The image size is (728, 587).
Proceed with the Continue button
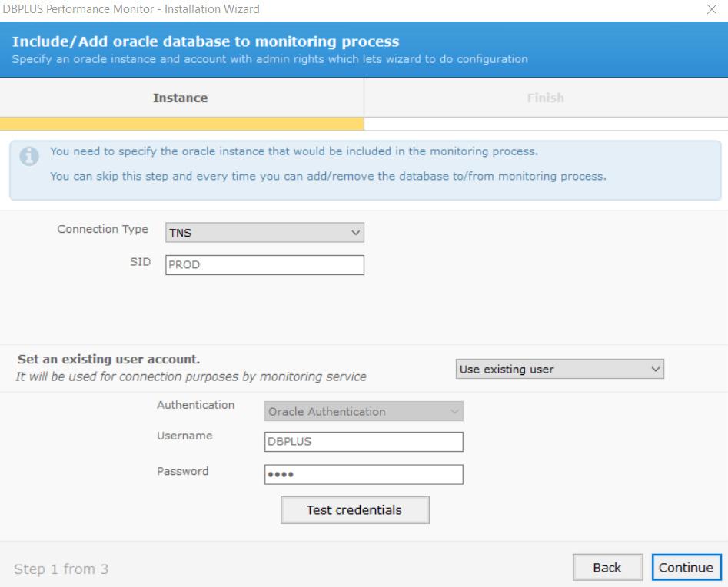[x=686, y=568]
